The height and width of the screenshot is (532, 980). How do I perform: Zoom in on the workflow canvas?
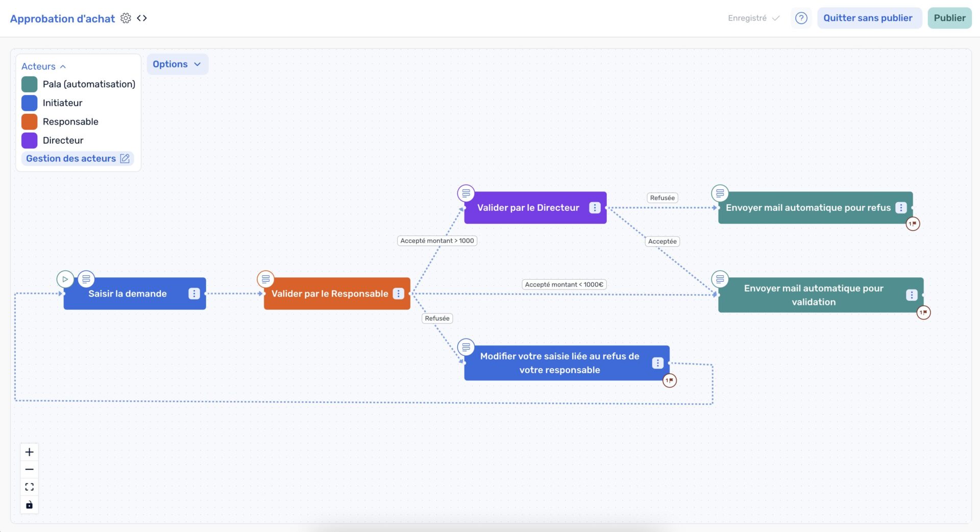click(x=30, y=452)
